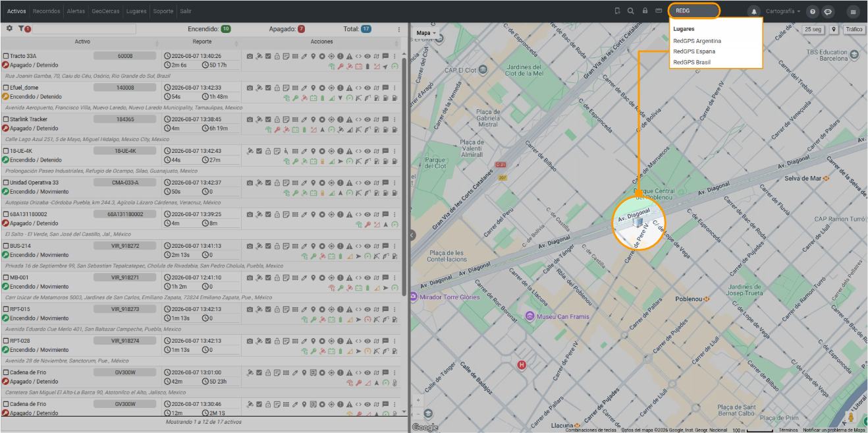
Task: Click the asset filter text field
Action: (x=84, y=29)
